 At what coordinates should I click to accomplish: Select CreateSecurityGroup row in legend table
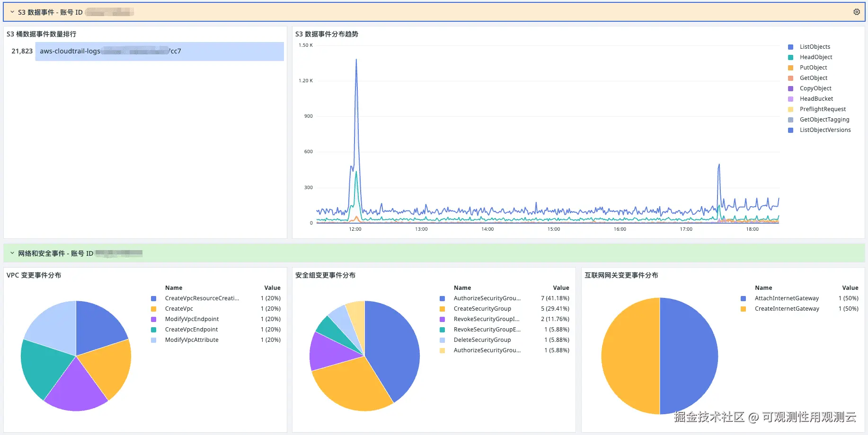point(482,309)
